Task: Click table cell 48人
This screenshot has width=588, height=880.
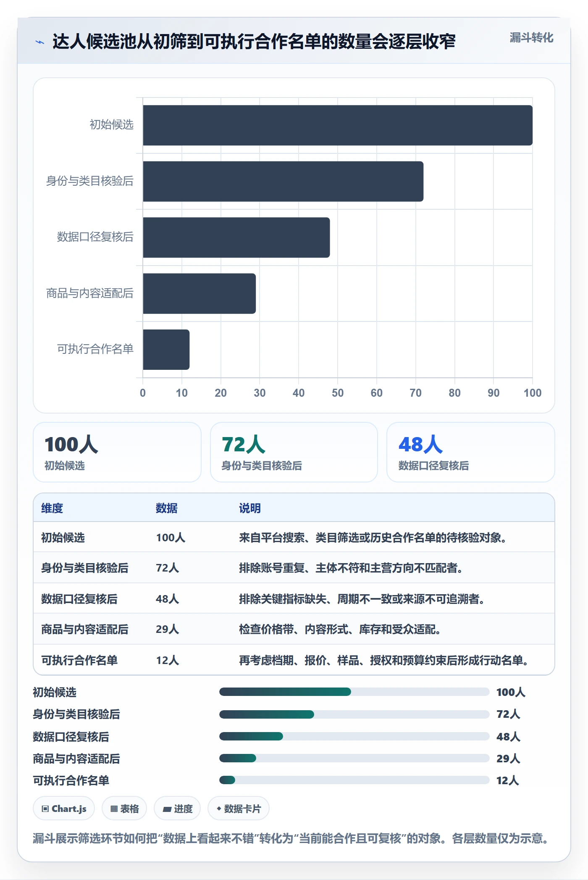Action: (167, 599)
